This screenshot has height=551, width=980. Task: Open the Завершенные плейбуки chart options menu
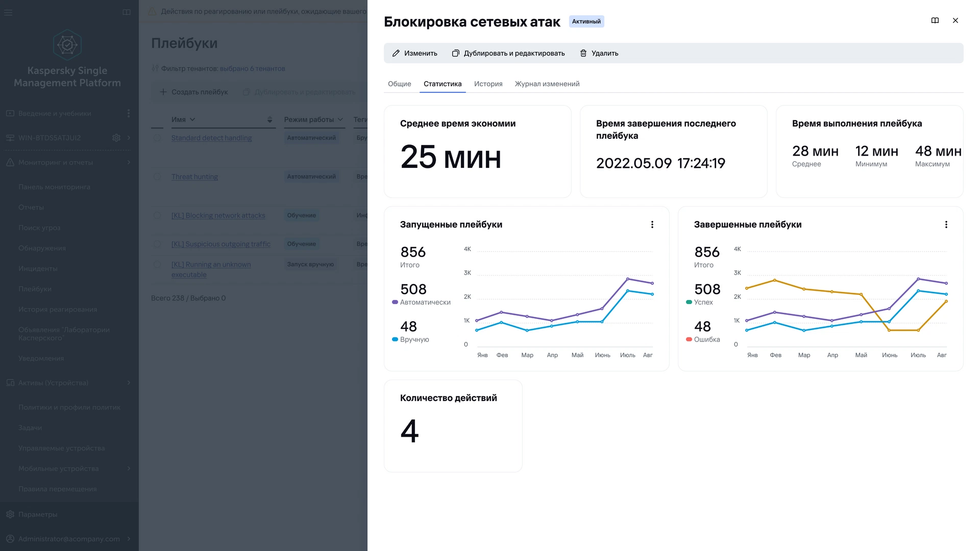pyautogui.click(x=946, y=224)
